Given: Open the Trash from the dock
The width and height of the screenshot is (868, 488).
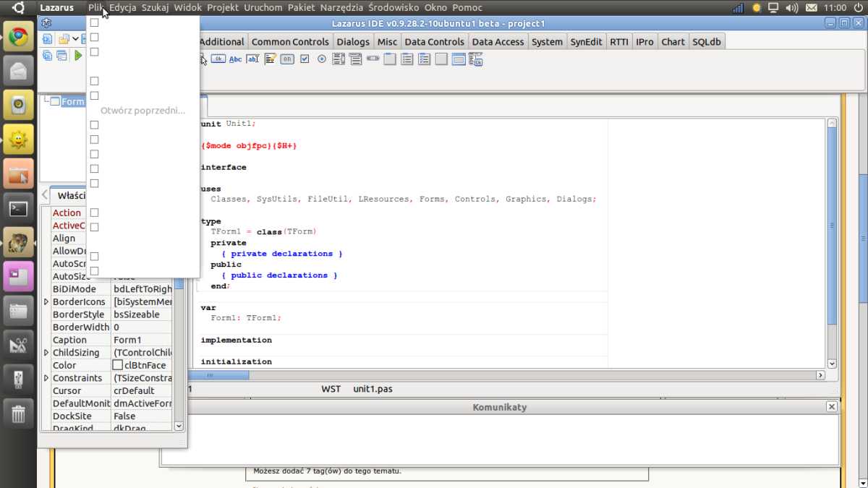Looking at the screenshot, I should pyautogui.click(x=18, y=414).
